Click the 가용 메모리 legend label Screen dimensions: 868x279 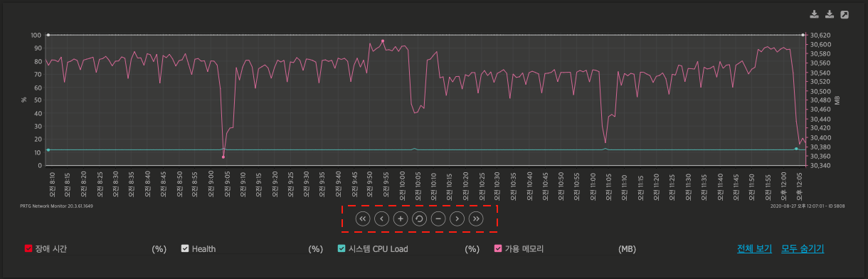[x=524, y=249]
